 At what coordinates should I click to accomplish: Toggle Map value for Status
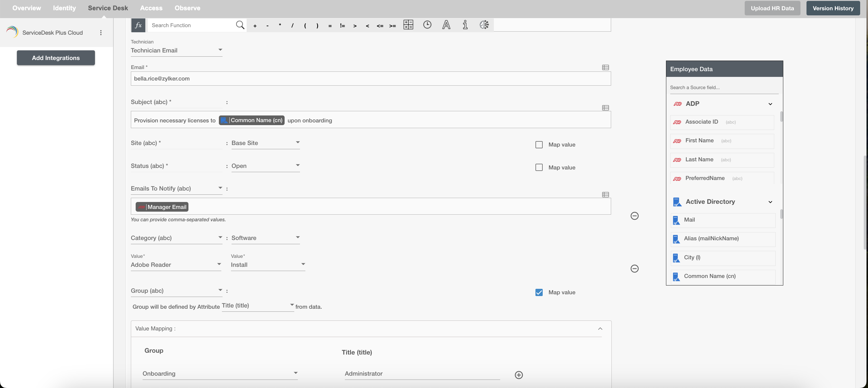(539, 168)
